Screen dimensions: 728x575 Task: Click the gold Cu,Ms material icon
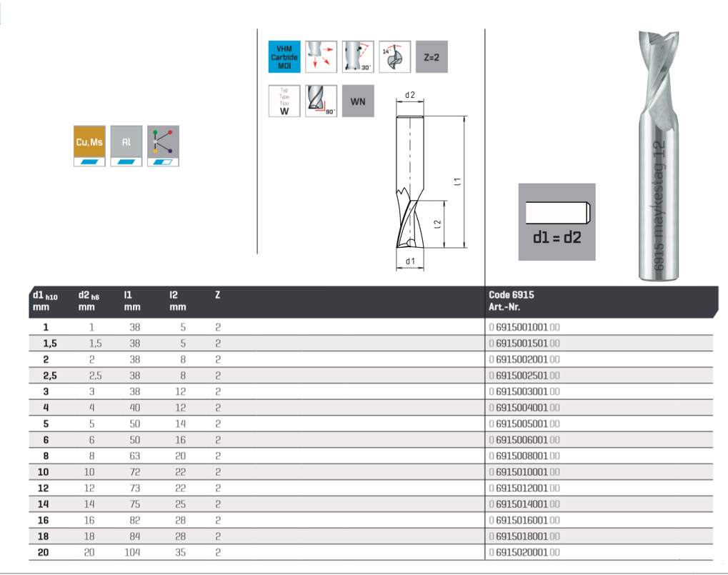tap(89, 142)
